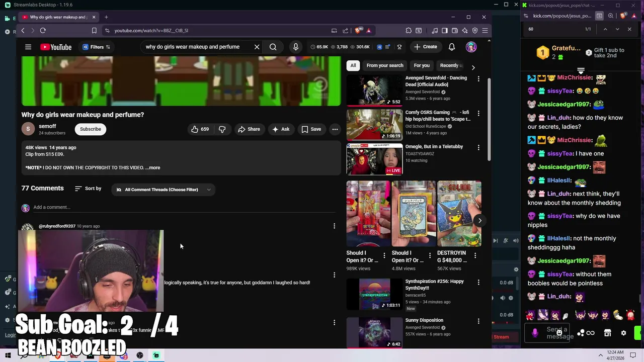The image size is (644, 362).
Task: Open new browser tab with plus
Action: pyautogui.click(x=106, y=17)
